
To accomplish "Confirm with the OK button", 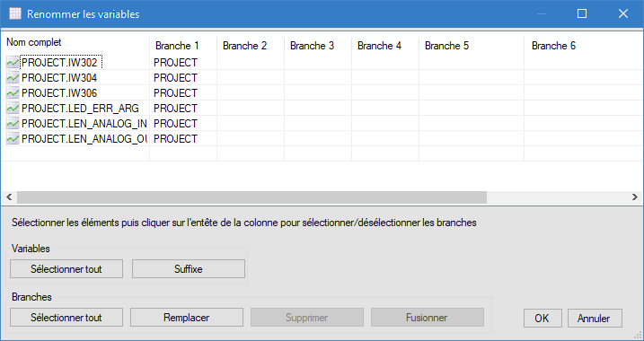I will (543, 318).
